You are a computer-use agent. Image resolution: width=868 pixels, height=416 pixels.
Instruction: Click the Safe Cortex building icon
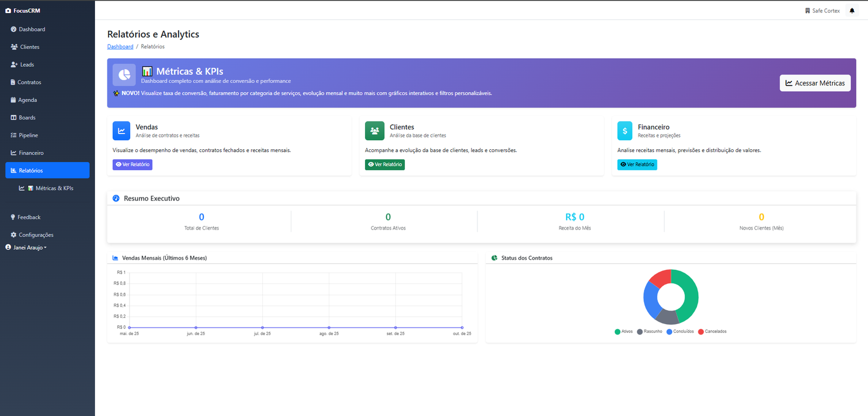807,11
